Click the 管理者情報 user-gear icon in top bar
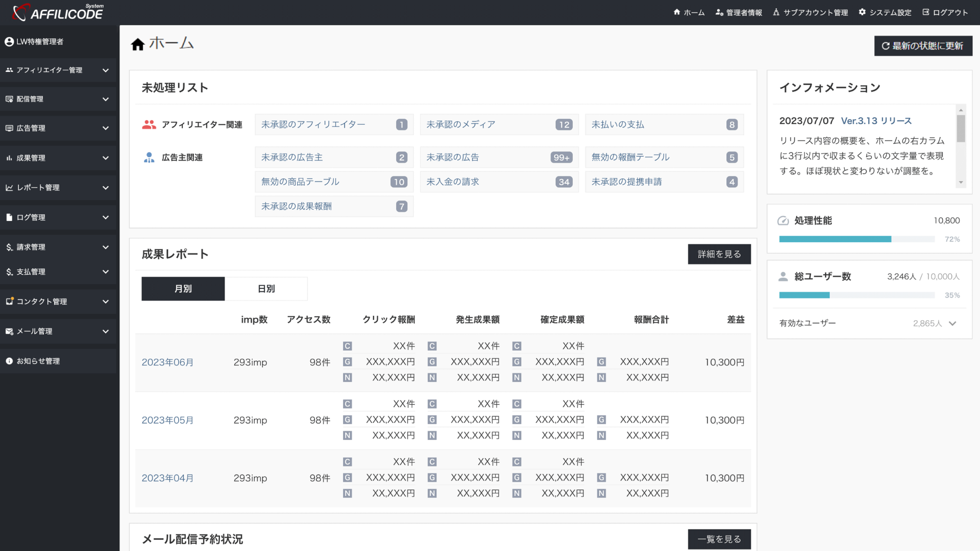Screen dimensions: 980x551 point(719,12)
